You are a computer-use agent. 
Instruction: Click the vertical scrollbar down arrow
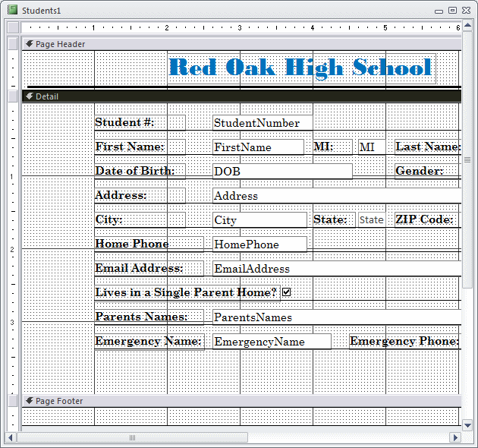point(467,424)
